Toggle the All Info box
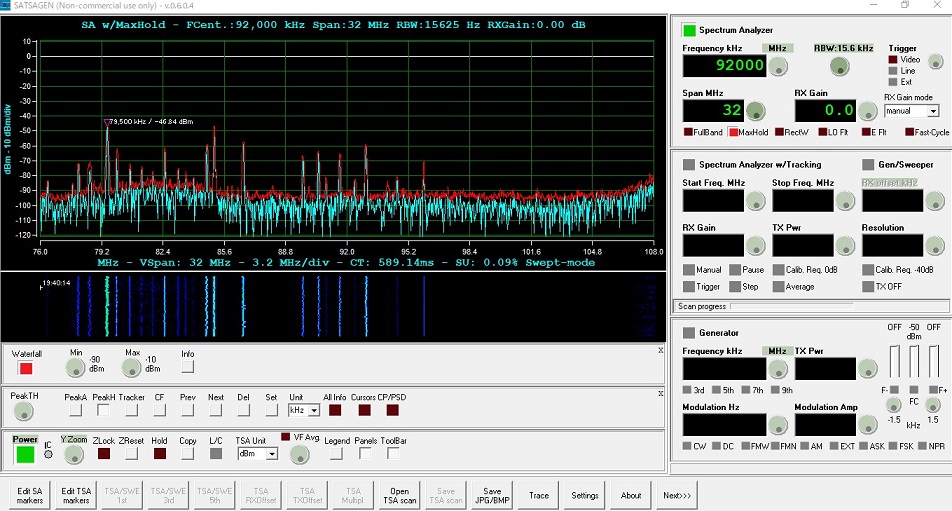952x511 pixels. (335, 410)
